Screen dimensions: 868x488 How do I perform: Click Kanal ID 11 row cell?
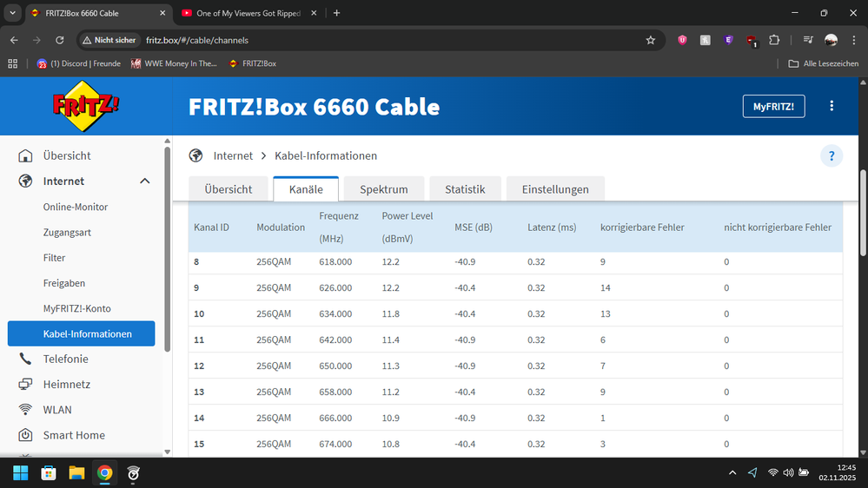(199, 340)
